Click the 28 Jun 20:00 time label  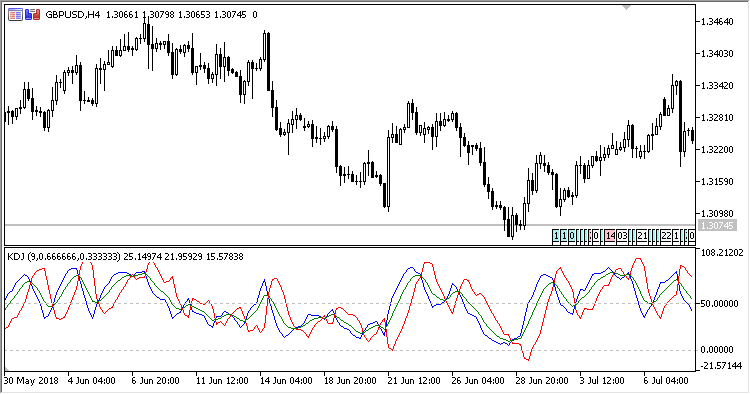pos(542,381)
